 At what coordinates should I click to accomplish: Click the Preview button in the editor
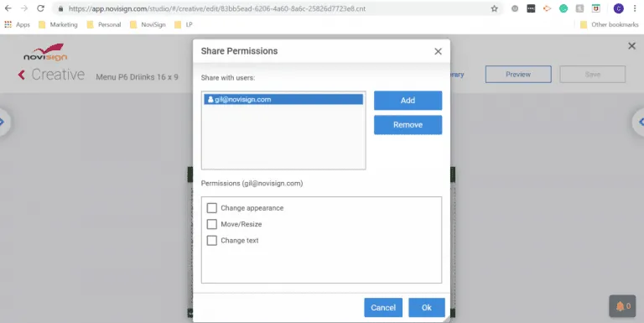[x=518, y=75]
